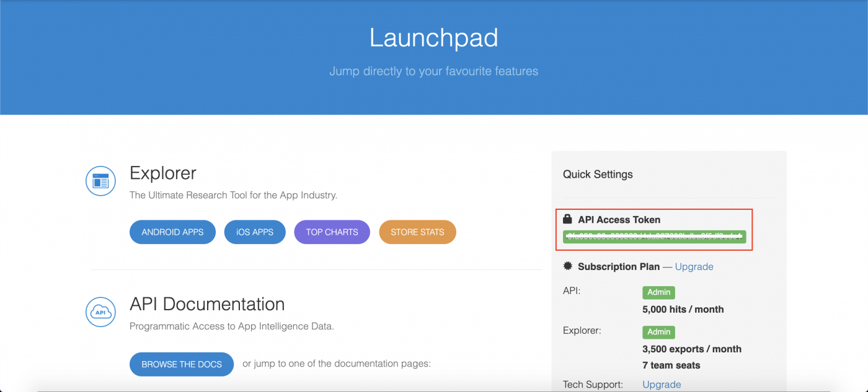Image resolution: width=868 pixels, height=392 pixels.
Task: Click the lock icon beside API Access Token
Action: click(567, 219)
